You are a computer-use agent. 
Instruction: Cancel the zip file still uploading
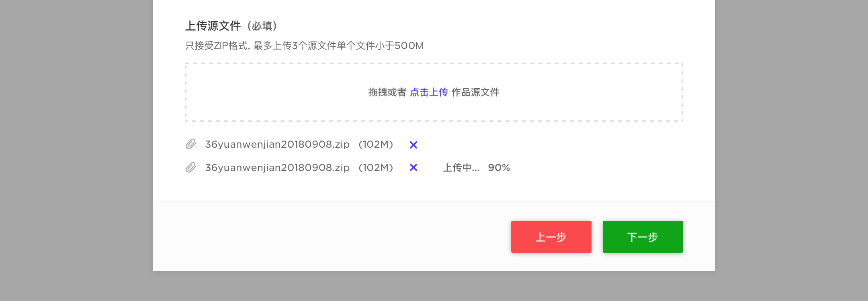coord(414,167)
